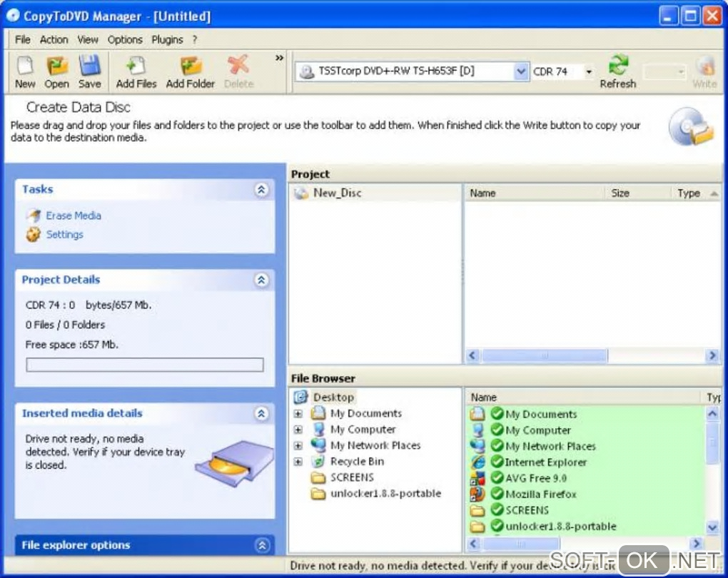Click the File Browser scroll up arrow

pos(713,413)
